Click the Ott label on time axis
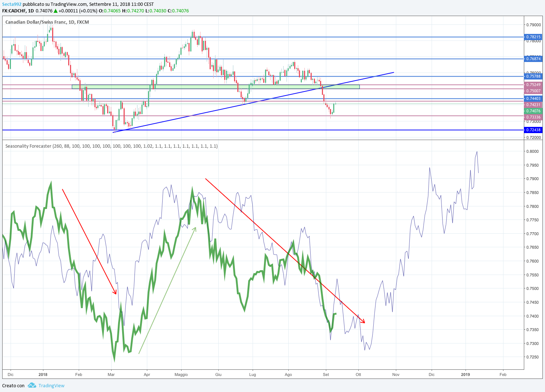The width and height of the screenshot is (545, 392). [358, 374]
